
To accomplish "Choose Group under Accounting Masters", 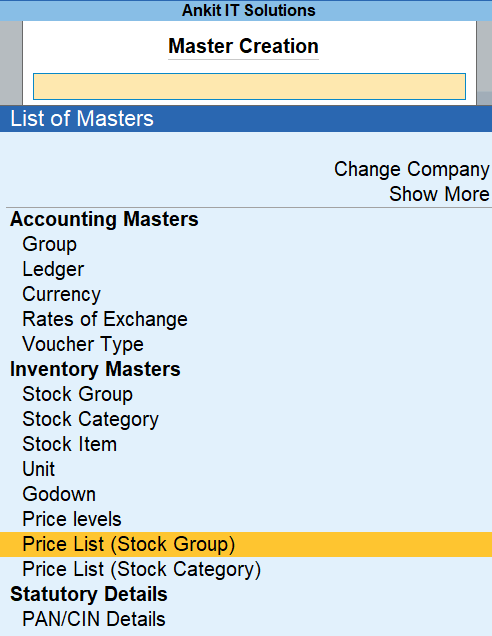I will (49, 244).
